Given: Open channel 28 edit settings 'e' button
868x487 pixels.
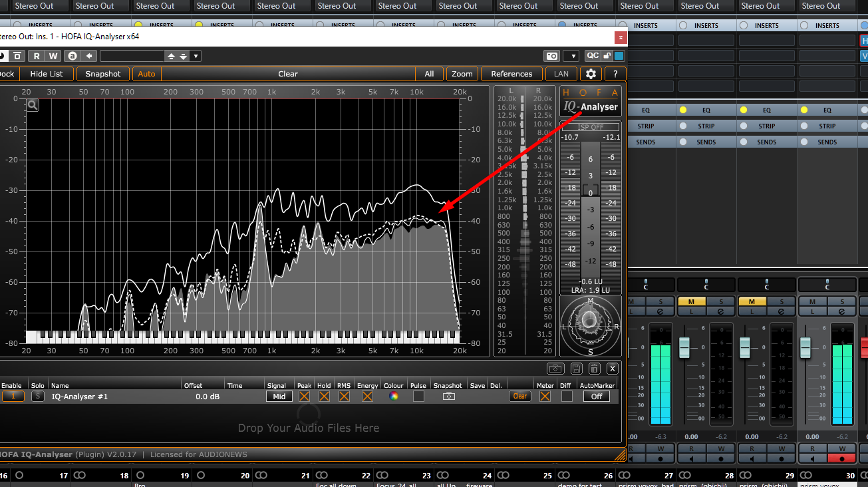Looking at the screenshot, I should (x=721, y=311).
